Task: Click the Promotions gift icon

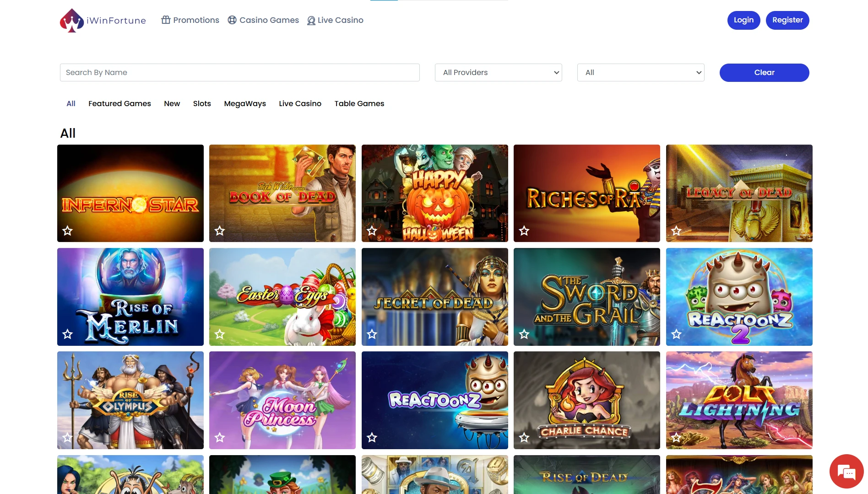Action: tap(166, 20)
